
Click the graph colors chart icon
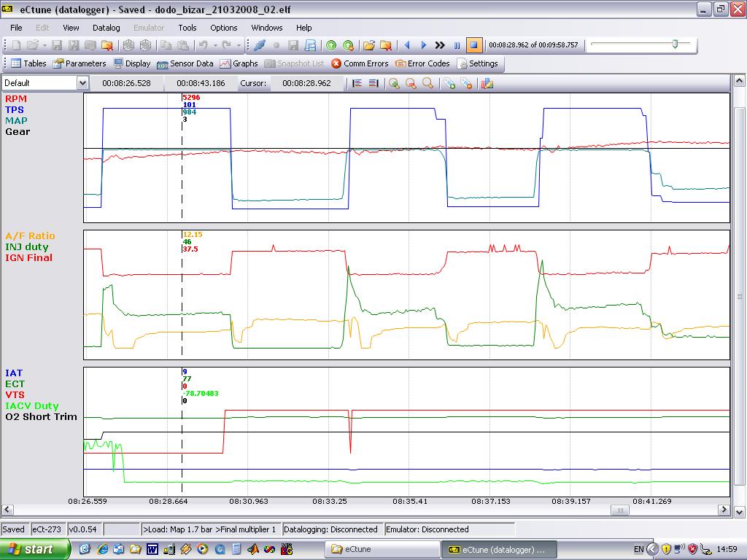click(x=487, y=83)
